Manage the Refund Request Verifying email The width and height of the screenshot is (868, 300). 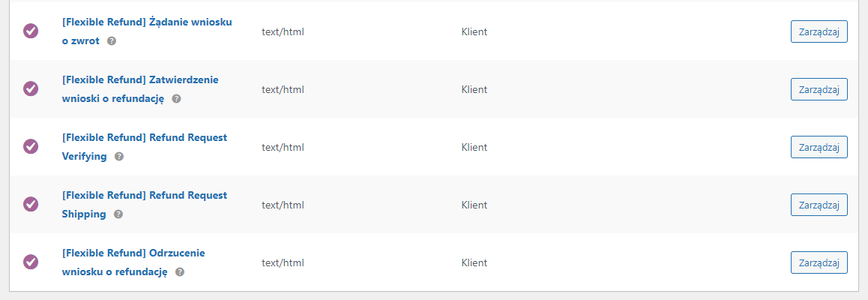(x=819, y=147)
